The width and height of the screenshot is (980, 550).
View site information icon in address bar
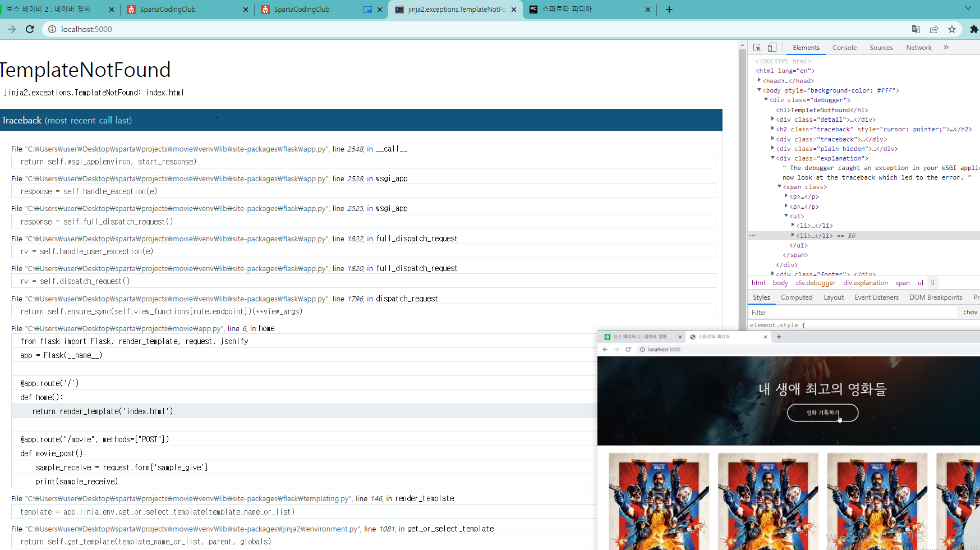(x=52, y=29)
